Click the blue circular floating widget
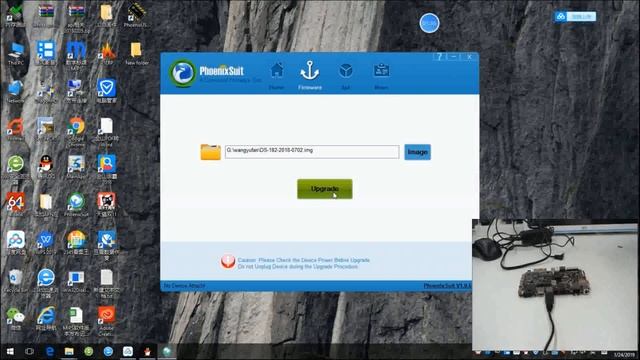 pyautogui.click(x=429, y=23)
